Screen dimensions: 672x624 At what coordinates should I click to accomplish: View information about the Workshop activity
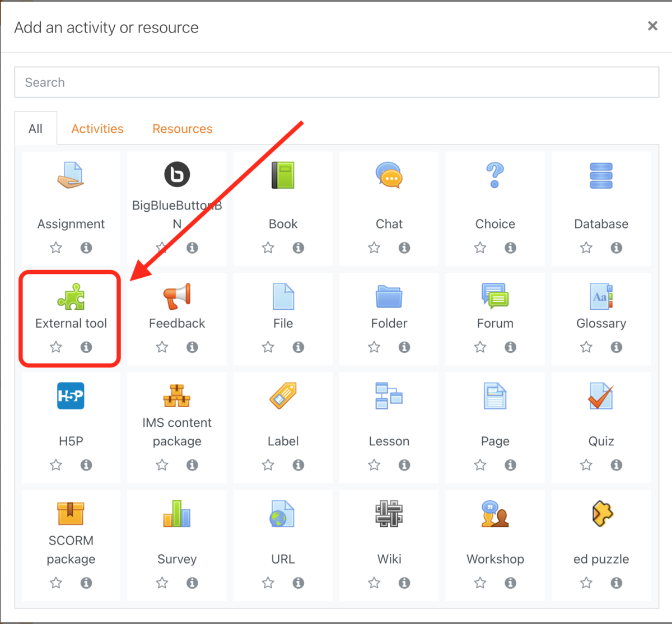510,583
